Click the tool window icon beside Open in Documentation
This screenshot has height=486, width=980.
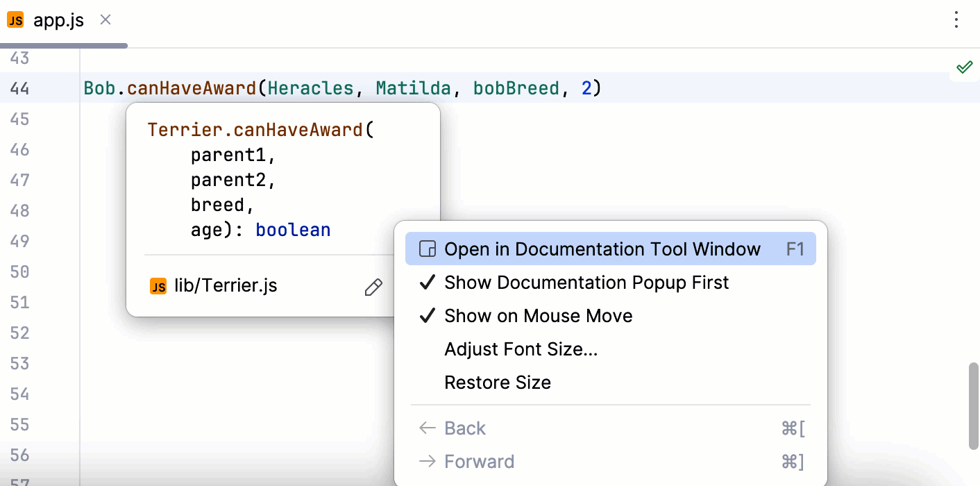pyautogui.click(x=427, y=249)
